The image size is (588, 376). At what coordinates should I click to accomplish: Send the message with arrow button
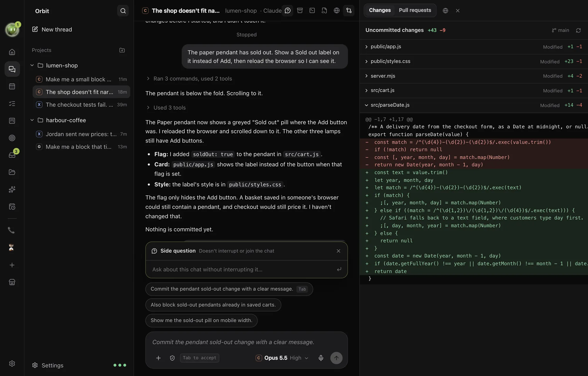(x=336, y=358)
